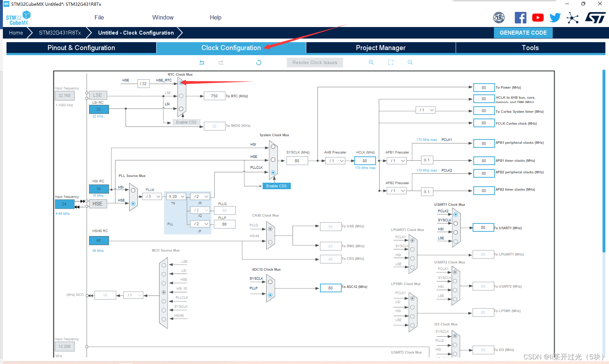Select HSE_RTC input in RTC Clock Mux
The width and height of the screenshot is (609, 364).
pos(181,83)
